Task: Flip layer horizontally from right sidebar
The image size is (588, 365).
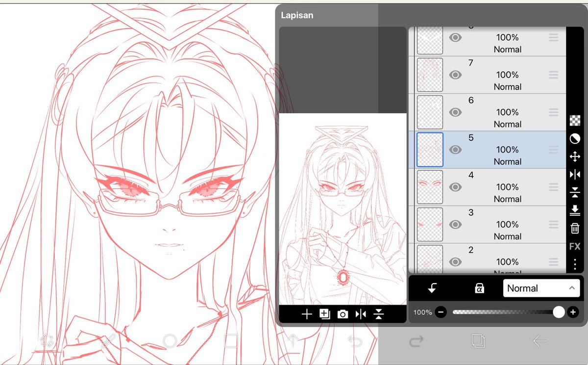Action: tap(575, 175)
